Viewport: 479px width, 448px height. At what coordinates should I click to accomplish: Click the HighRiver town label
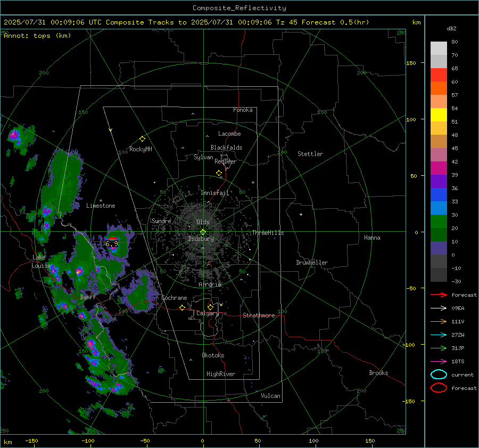coord(221,374)
